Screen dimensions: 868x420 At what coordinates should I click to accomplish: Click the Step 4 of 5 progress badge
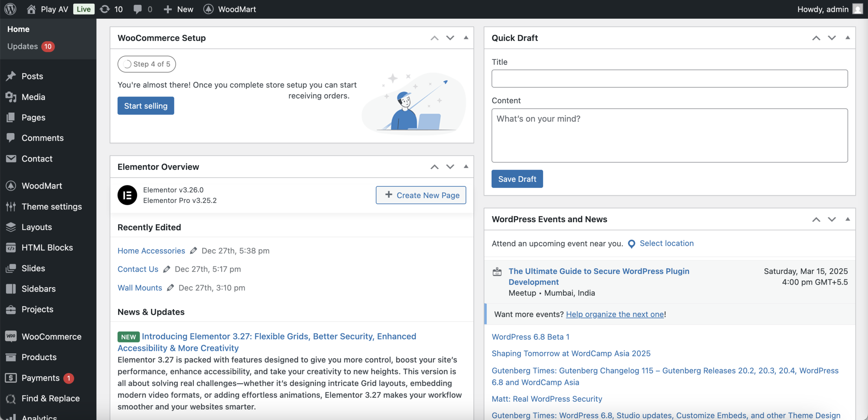point(146,64)
